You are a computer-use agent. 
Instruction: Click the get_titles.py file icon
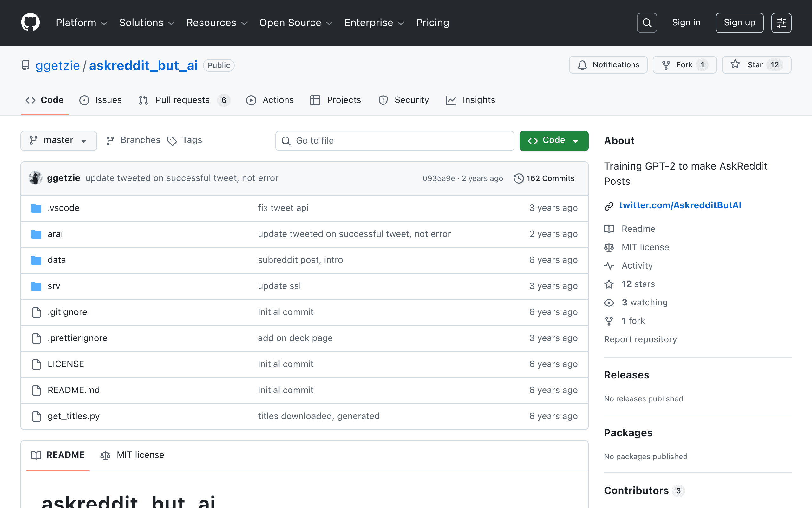pyautogui.click(x=36, y=416)
